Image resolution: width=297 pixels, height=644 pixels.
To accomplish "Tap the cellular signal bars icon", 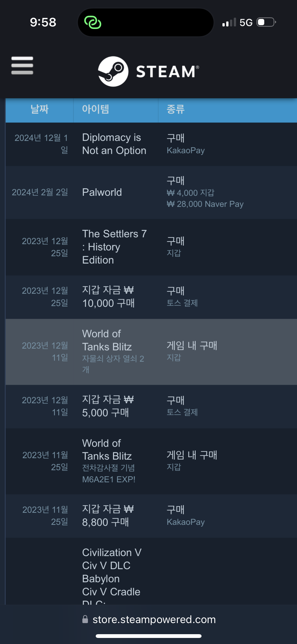I will click(x=229, y=22).
